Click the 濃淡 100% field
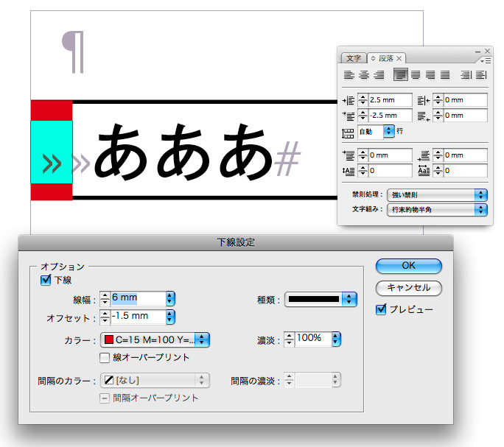Viewport: 504px width, 447px height. [312, 339]
